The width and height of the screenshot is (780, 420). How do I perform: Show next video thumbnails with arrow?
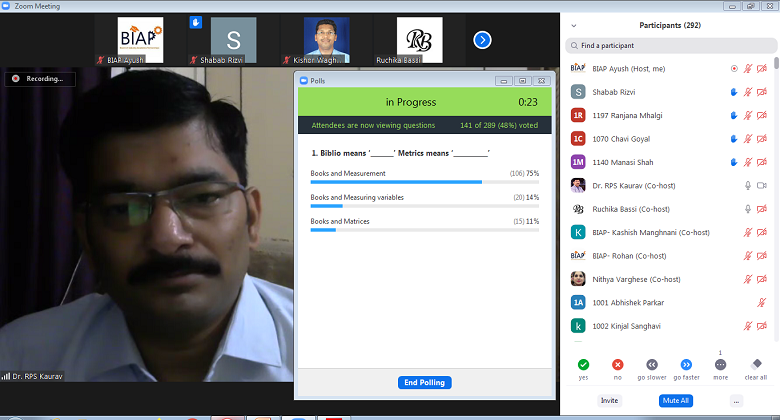click(x=482, y=40)
